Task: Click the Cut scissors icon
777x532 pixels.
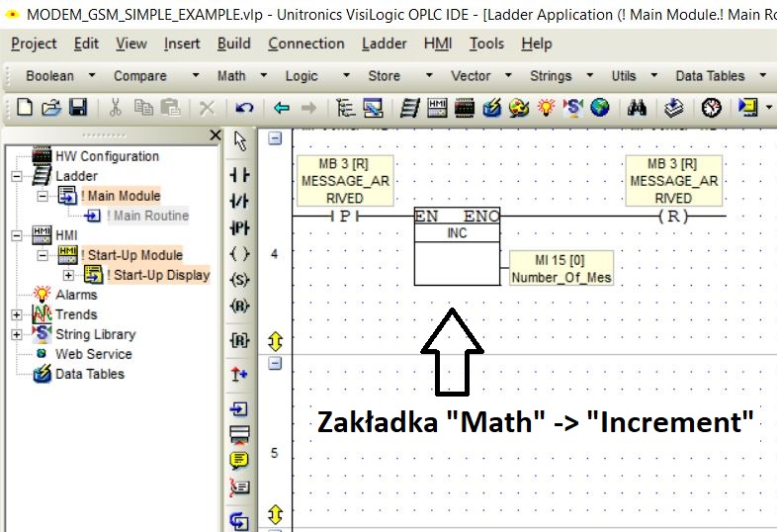Action: pyautogui.click(x=116, y=107)
